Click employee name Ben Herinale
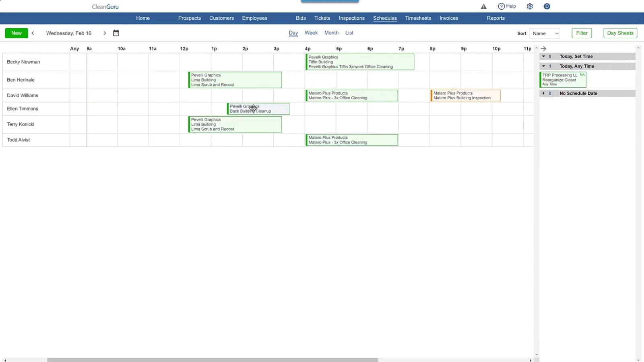The width and height of the screenshot is (644, 362). click(21, 80)
